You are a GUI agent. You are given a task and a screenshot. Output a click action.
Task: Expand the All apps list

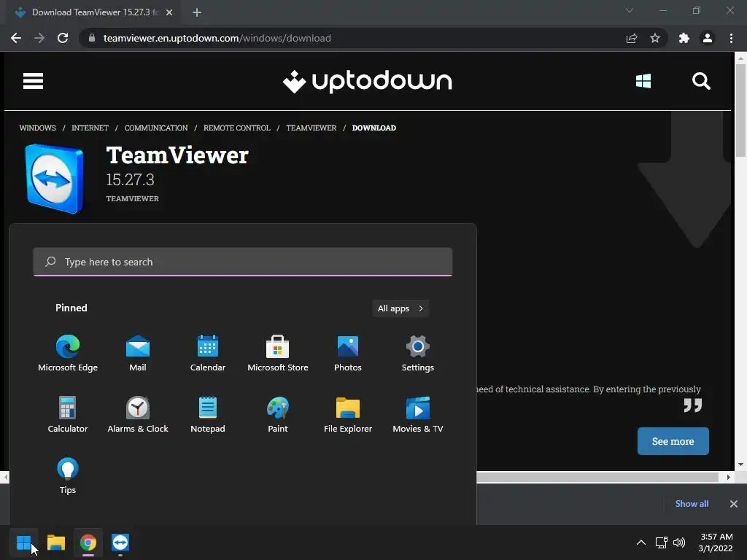tap(400, 308)
